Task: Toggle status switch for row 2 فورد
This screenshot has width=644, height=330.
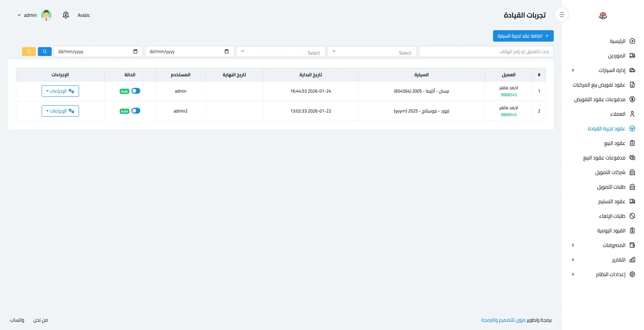Action: click(136, 111)
